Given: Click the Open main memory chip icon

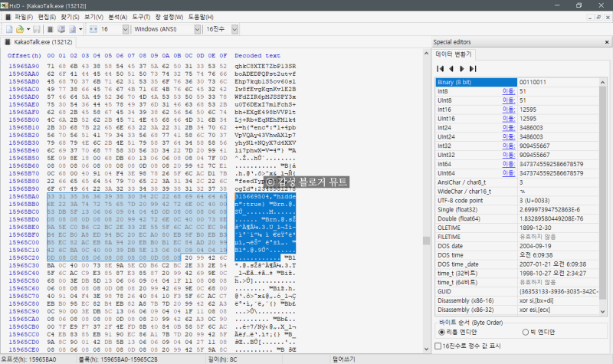Looking at the screenshot, I should point(50,29).
